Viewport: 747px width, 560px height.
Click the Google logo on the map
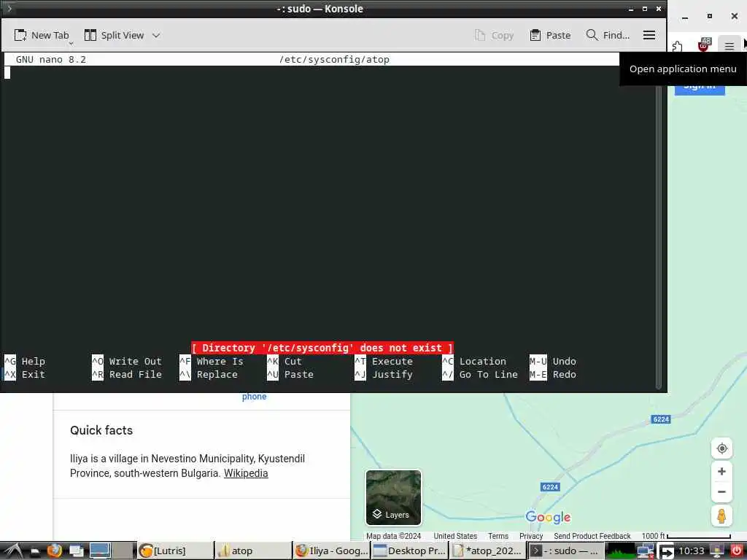tap(548, 517)
